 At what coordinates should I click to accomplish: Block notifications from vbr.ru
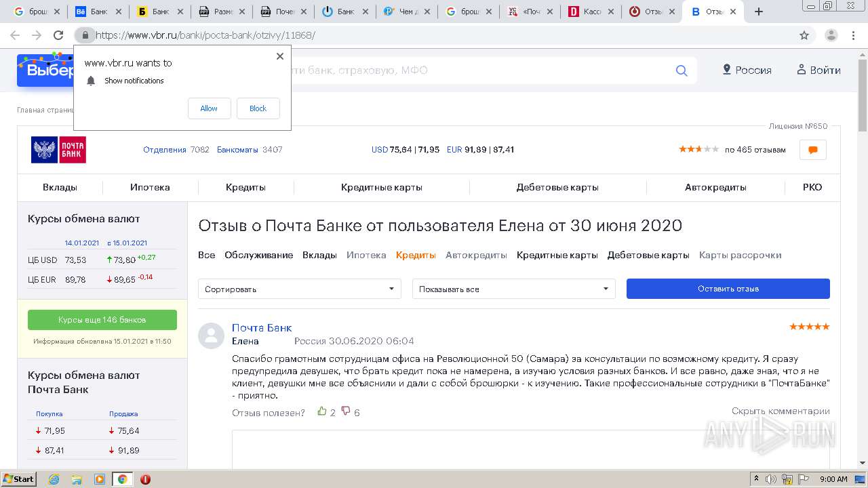pos(258,108)
